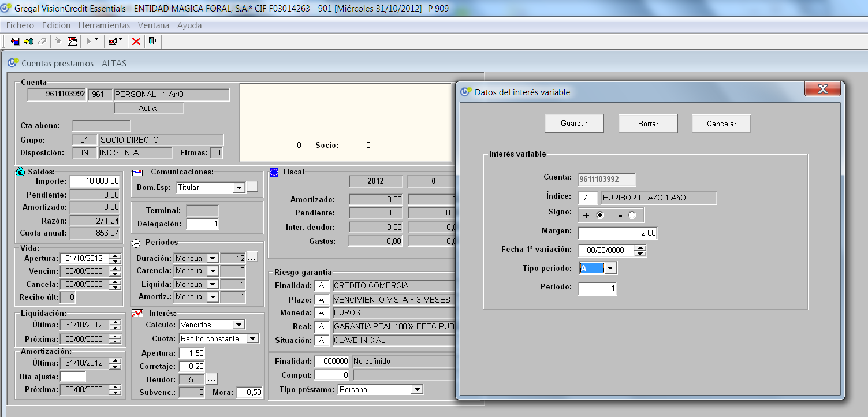Click the ellipsis button next to Dom.Esp
Viewport: 868px width, 417px height.
click(x=252, y=187)
